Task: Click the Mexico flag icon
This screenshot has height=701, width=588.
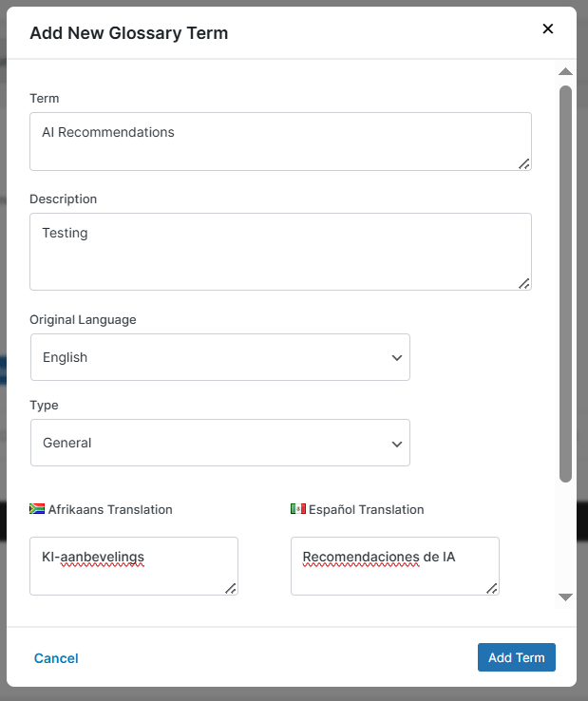Action: tap(297, 509)
